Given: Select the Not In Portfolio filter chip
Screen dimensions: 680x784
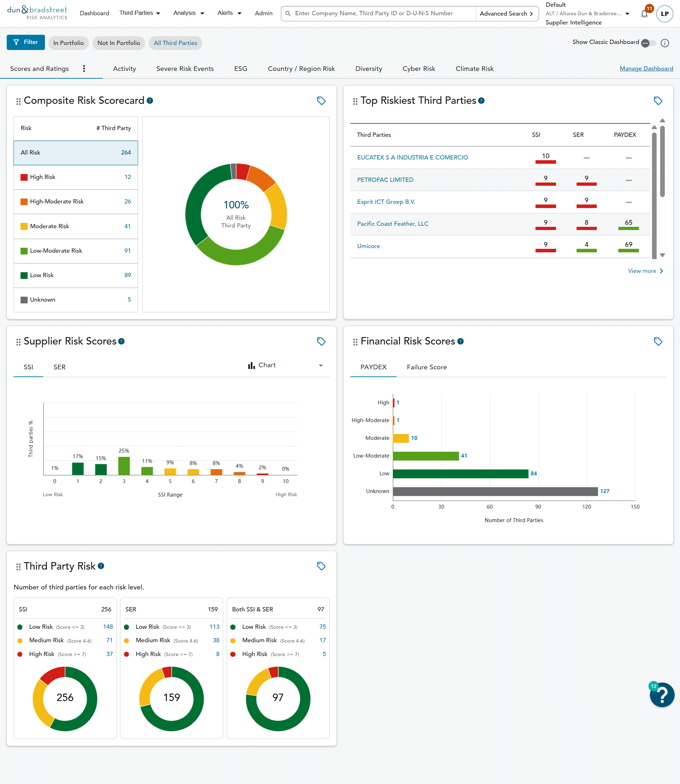Looking at the screenshot, I should 118,43.
